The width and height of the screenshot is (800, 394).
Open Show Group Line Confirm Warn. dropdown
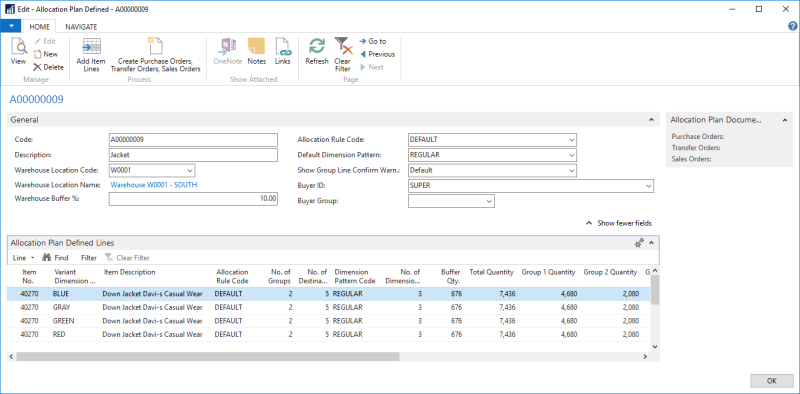[571, 170]
